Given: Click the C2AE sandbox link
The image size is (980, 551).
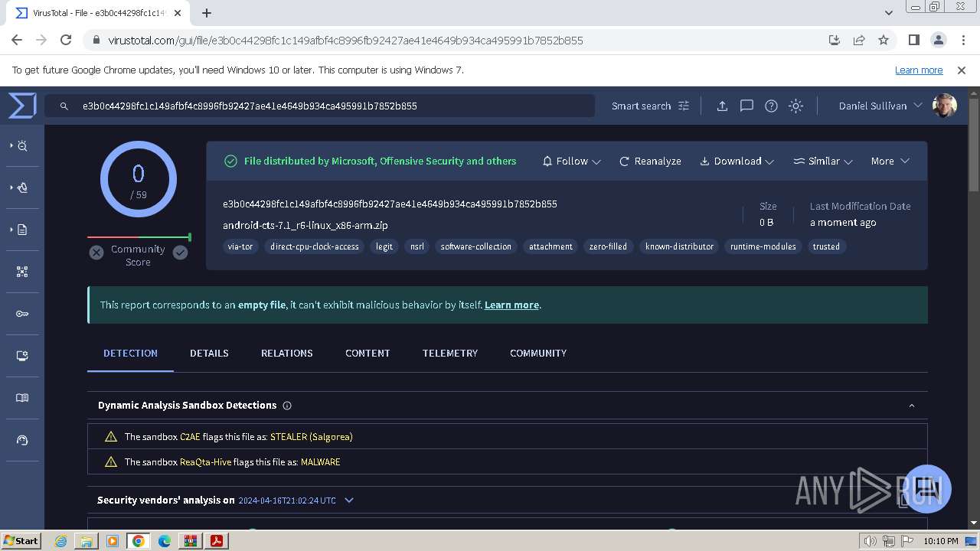Looking at the screenshot, I should tap(190, 437).
